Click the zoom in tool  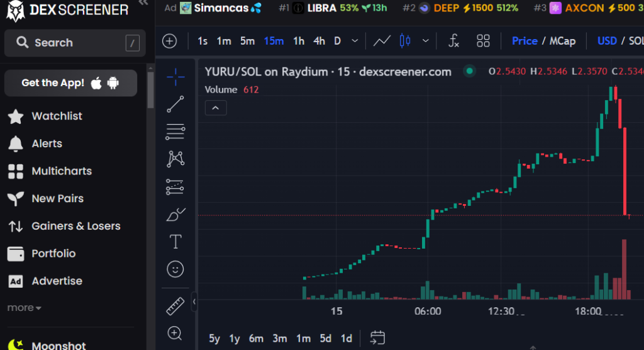[x=175, y=334]
